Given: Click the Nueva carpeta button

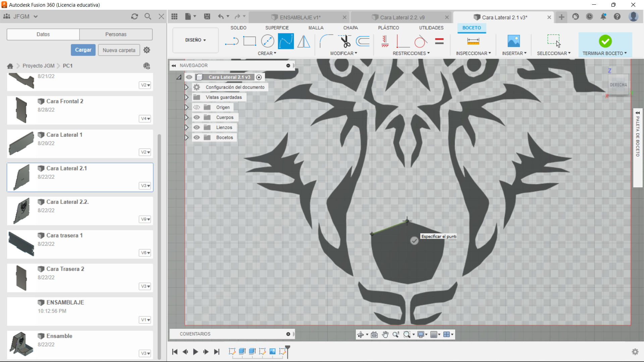Looking at the screenshot, I should pyautogui.click(x=119, y=50).
